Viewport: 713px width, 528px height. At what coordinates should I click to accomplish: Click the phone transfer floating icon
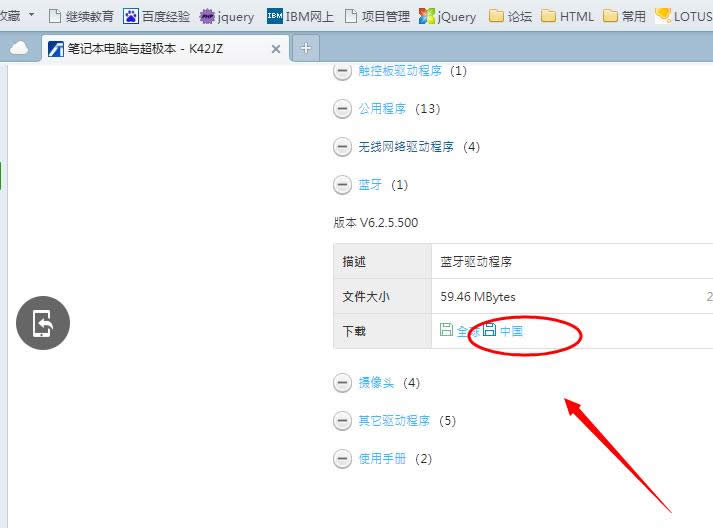pos(43,323)
